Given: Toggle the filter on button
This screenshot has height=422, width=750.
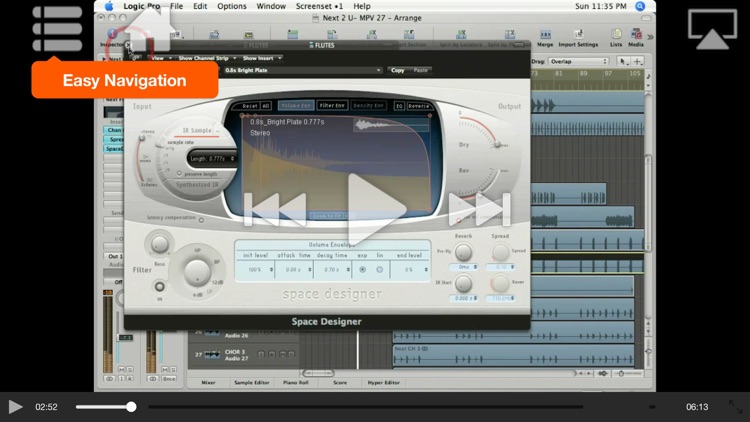Looking at the screenshot, I should click(159, 287).
